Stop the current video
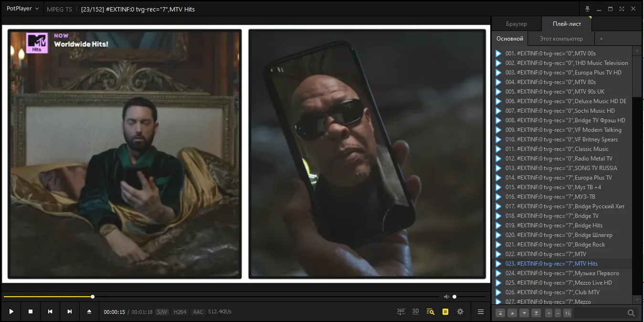This screenshot has height=322, width=644. pos(31,311)
